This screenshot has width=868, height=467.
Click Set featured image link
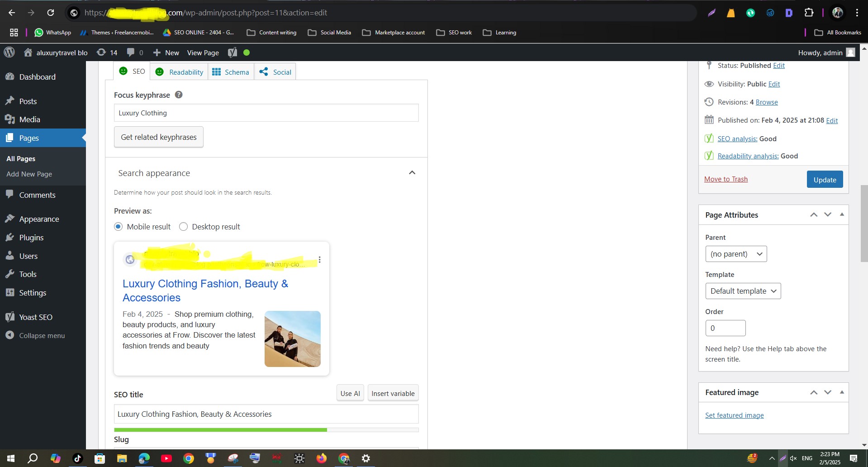click(x=734, y=415)
